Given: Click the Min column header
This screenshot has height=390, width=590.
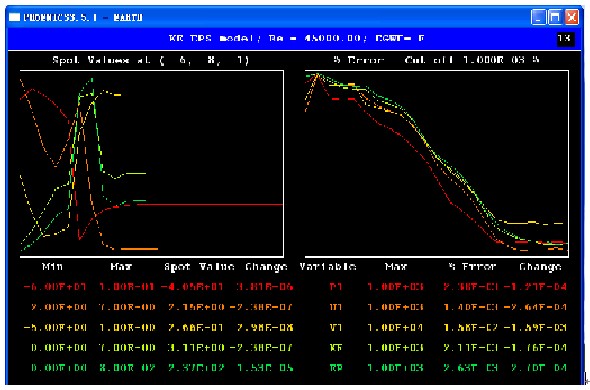Looking at the screenshot, I should [52, 267].
